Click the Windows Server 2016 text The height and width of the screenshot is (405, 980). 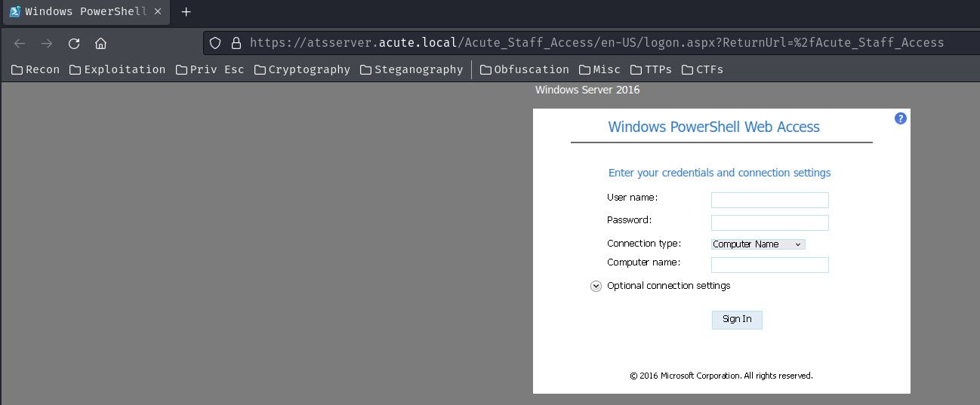(587, 90)
